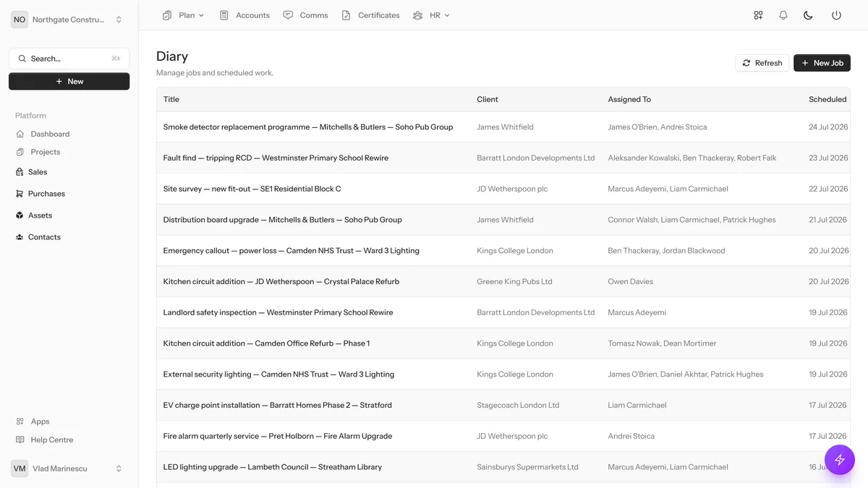Click the Help Centre book icon
Image resolution: width=868 pixels, height=488 pixels.
[20, 440]
